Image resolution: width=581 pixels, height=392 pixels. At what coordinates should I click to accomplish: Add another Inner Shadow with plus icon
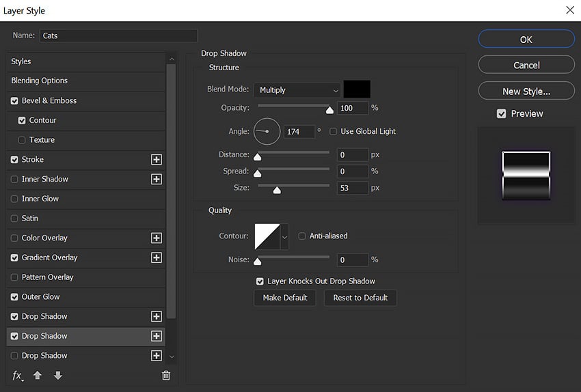coord(156,179)
